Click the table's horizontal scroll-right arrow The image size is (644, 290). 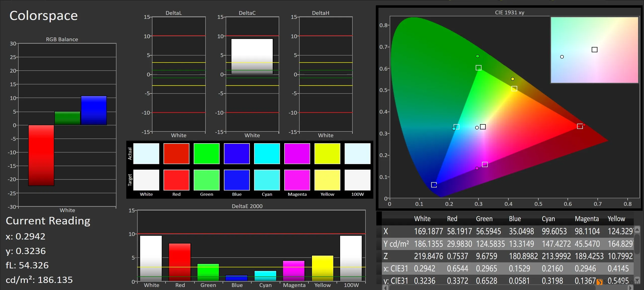(x=631, y=287)
